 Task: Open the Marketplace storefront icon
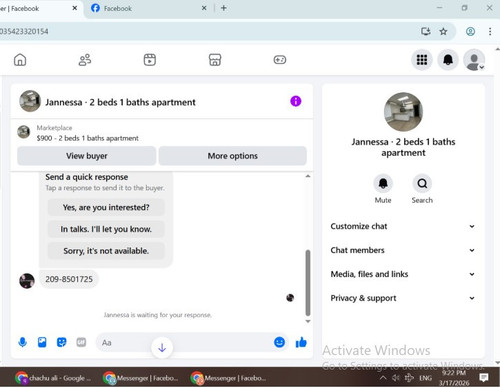[x=215, y=60]
